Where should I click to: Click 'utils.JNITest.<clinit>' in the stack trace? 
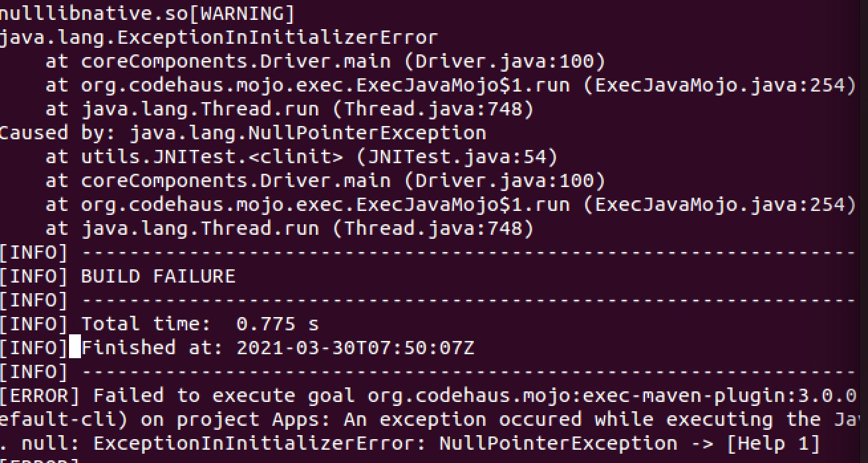(212, 157)
